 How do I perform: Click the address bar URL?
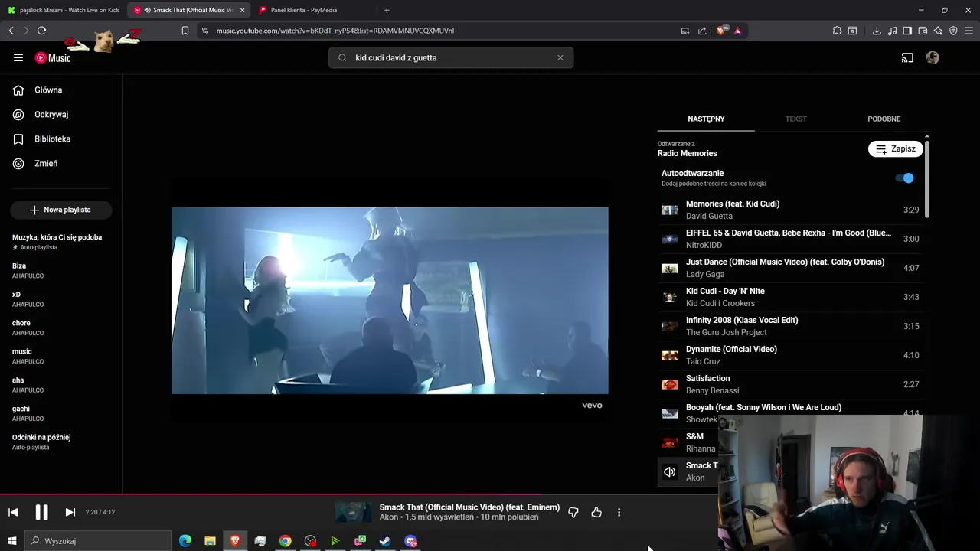[x=335, y=31]
